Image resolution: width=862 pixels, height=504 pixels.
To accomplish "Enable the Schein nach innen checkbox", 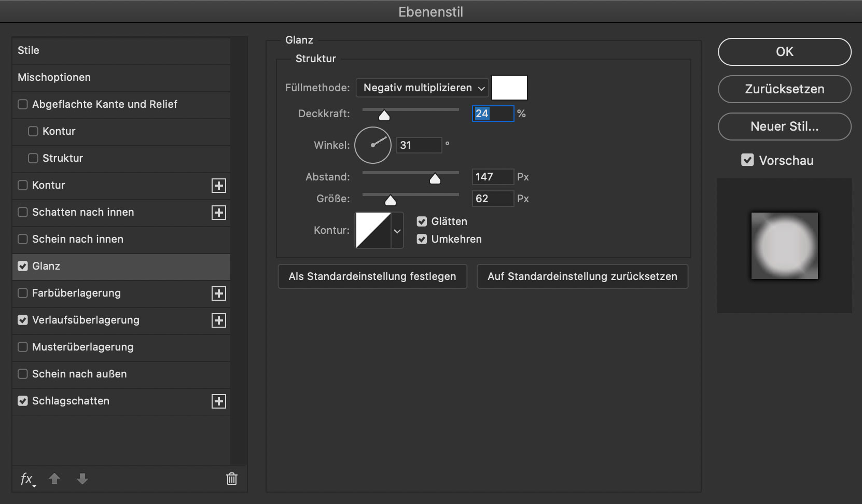I will pyautogui.click(x=23, y=239).
